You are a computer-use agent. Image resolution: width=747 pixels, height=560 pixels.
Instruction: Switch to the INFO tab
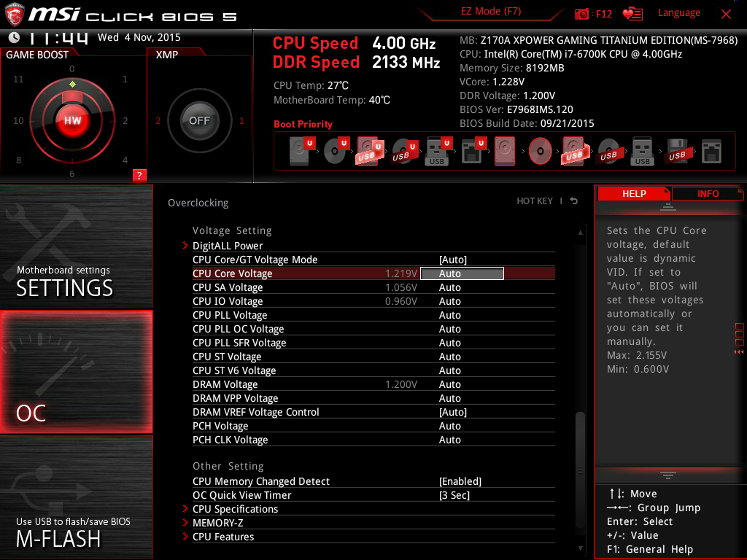[x=708, y=194]
